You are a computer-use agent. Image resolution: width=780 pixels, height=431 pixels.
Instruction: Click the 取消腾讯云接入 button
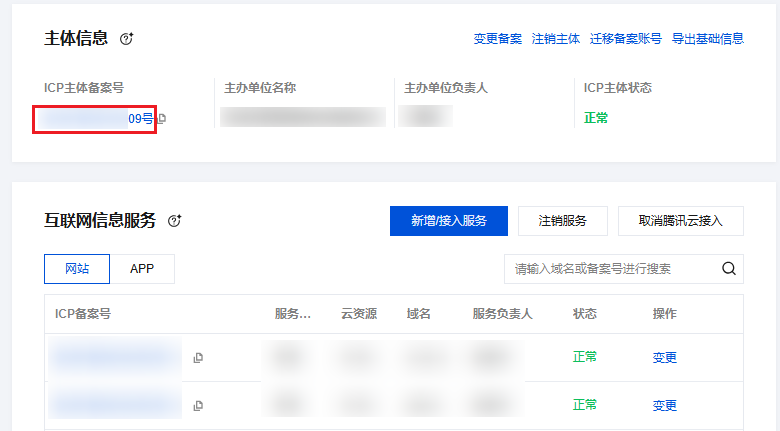click(681, 221)
